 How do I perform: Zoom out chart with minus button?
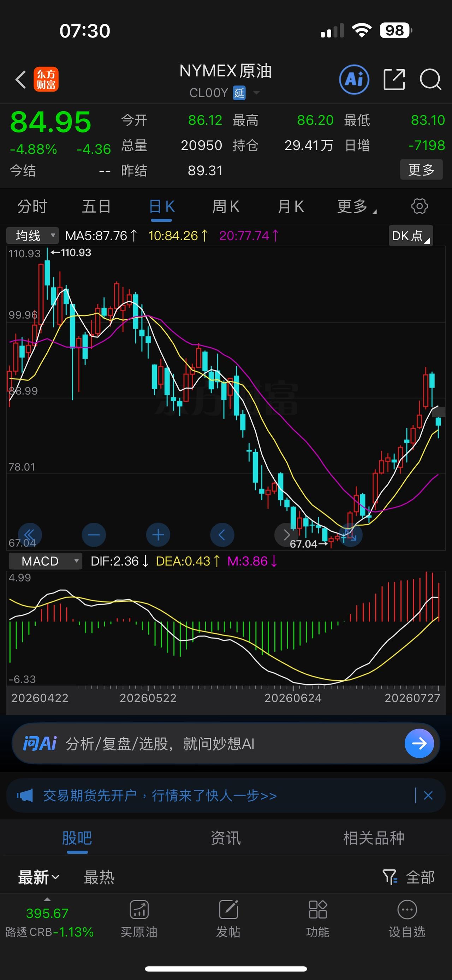94,535
